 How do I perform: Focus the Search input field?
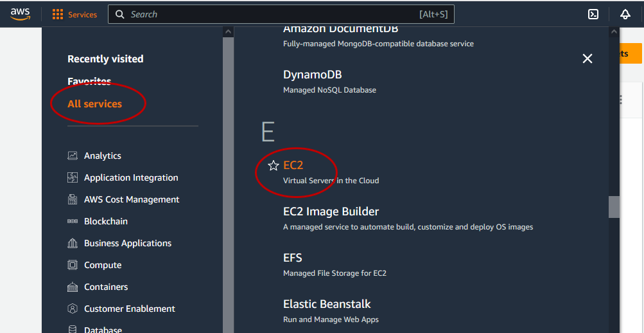[281, 14]
